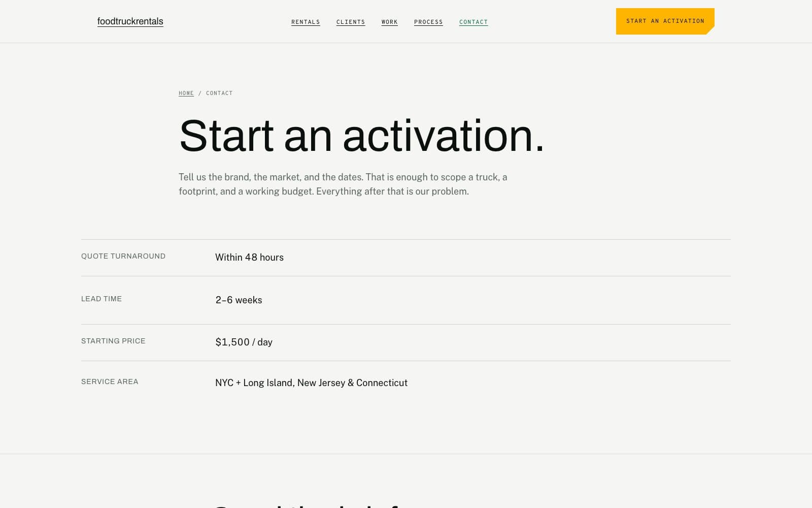This screenshot has height=508, width=812.
Task: Select the '$1,500 / day' value
Action: (x=244, y=342)
